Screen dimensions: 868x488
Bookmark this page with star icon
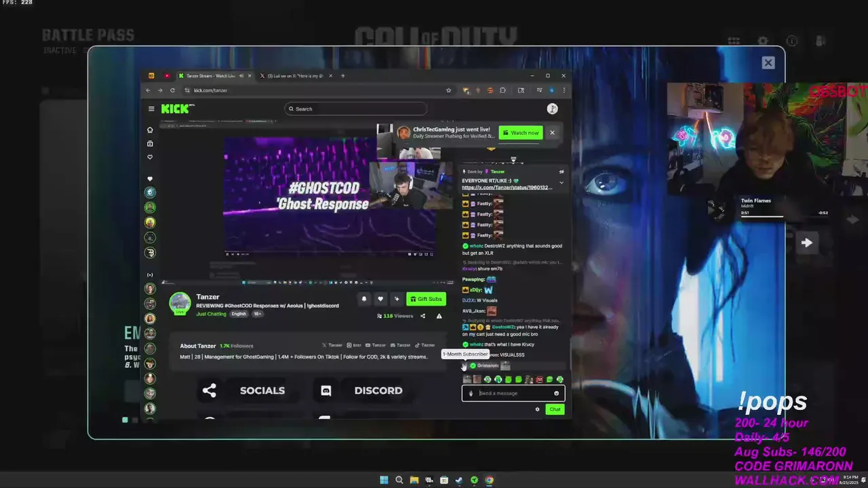pyautogui.click(x=448, y=90)
